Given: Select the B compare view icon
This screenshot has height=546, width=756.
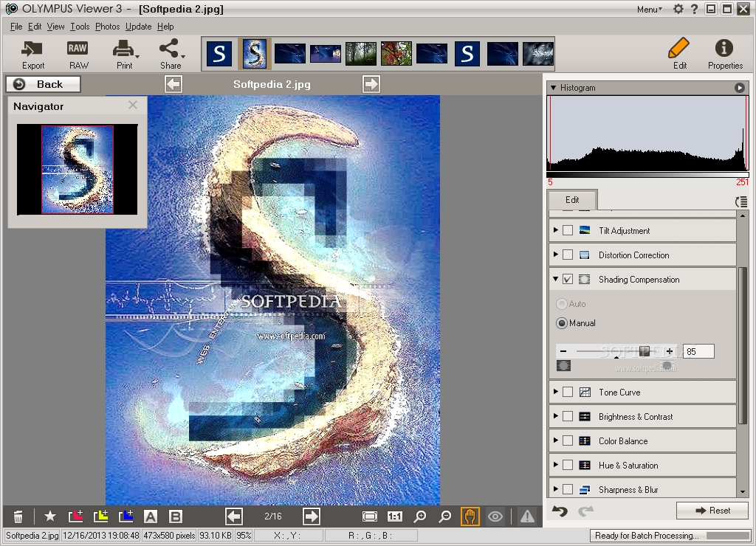Looking at the screenshot, I should pos(176,516).
